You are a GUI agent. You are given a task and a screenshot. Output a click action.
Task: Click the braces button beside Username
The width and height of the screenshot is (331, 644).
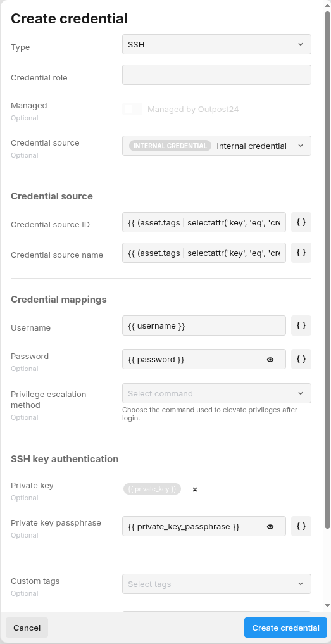(301, 325)
